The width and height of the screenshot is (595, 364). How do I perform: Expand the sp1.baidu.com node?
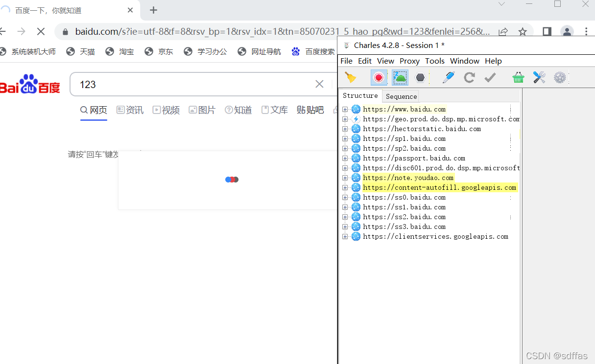(345, 138)
